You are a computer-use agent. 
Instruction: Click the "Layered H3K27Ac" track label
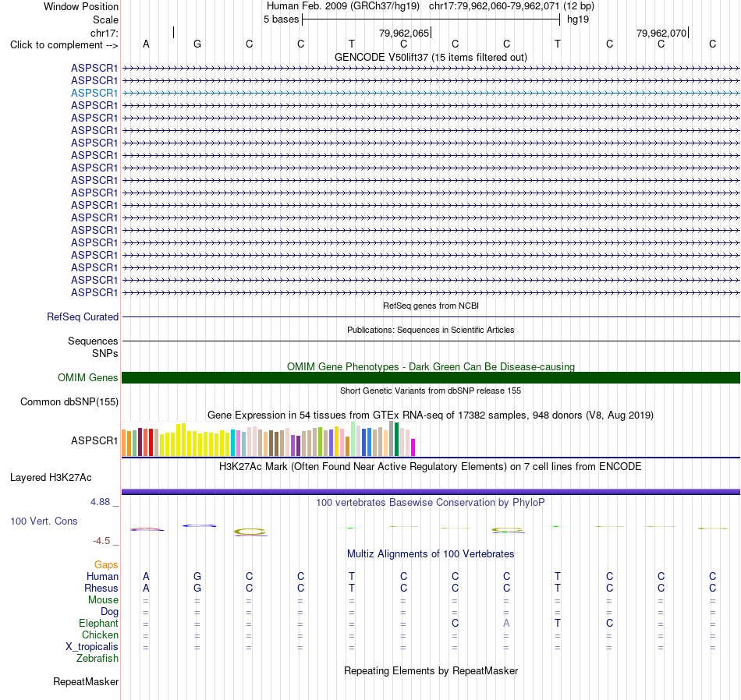point(51,478)
